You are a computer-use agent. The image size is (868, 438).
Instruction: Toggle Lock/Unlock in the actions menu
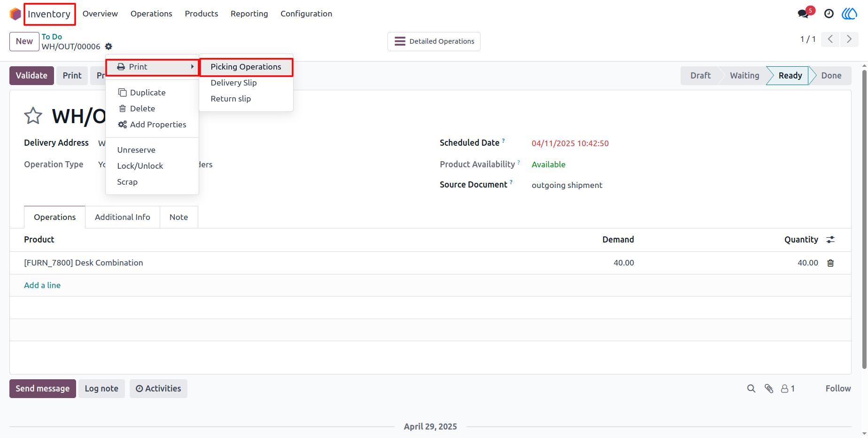coord(140,166)
